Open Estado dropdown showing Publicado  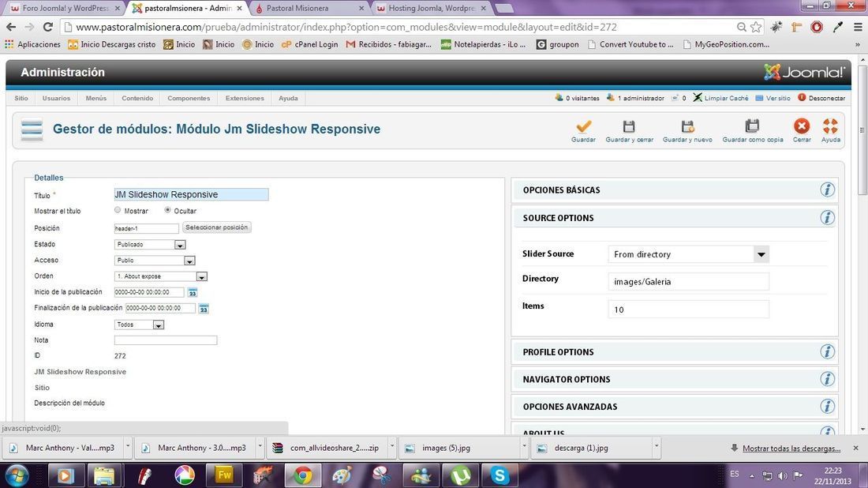click(x=150, y=244)
